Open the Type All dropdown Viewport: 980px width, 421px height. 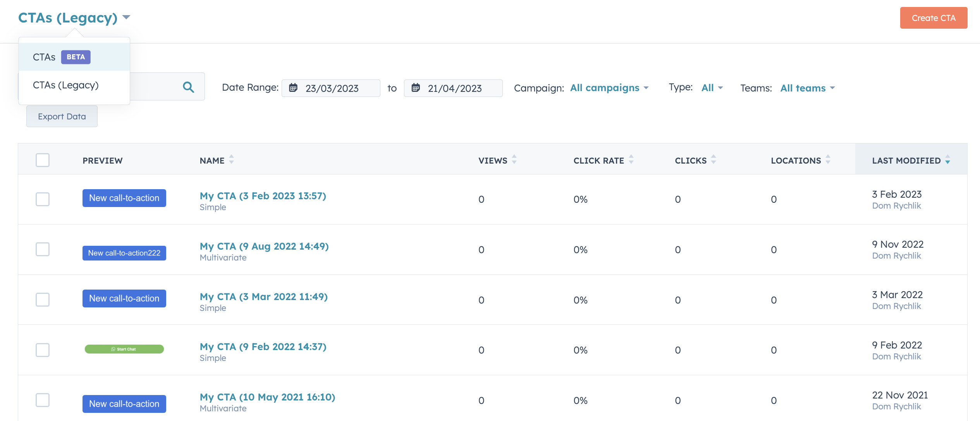[x=712, y=88]
